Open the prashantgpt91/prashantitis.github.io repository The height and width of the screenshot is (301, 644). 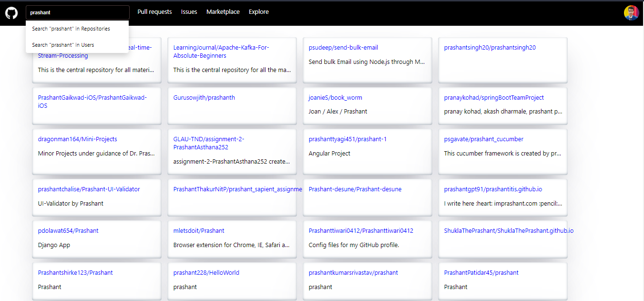click(x=492, y=189)
